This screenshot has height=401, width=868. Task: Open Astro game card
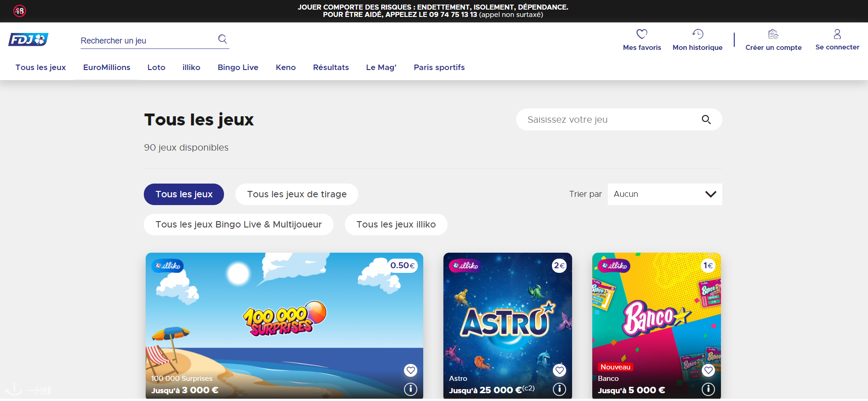pos(508,326)
